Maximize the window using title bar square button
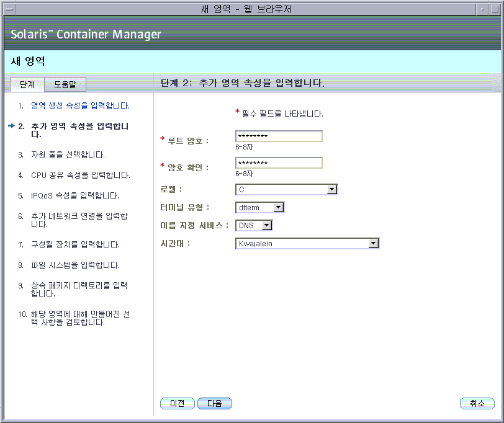 pos(495,9)
